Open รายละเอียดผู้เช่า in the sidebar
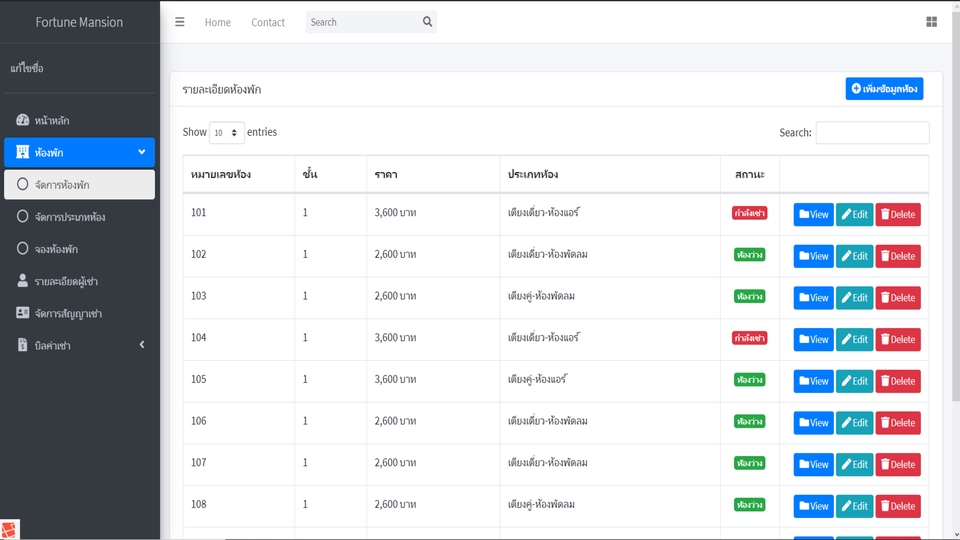 [x=79, y=281]
